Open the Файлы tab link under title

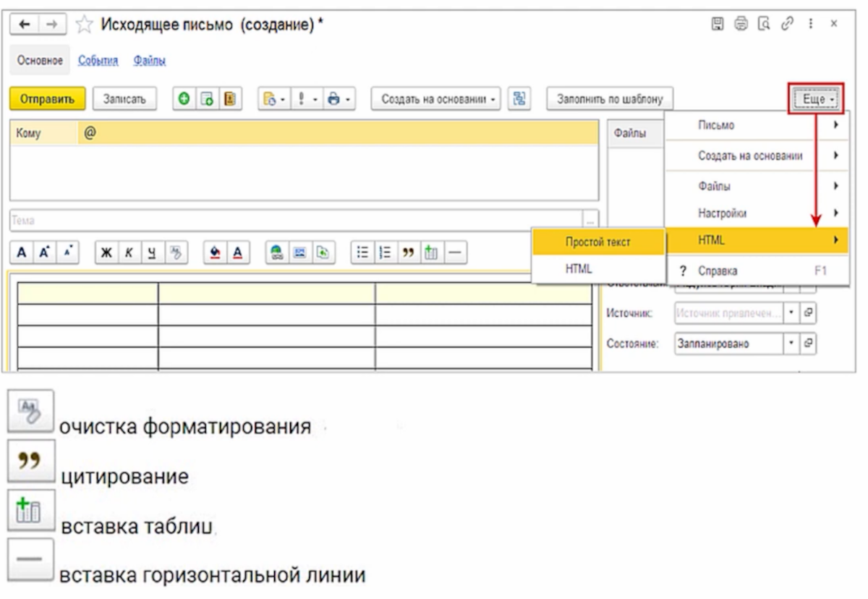pyautogui.click(x=150, y=60)
